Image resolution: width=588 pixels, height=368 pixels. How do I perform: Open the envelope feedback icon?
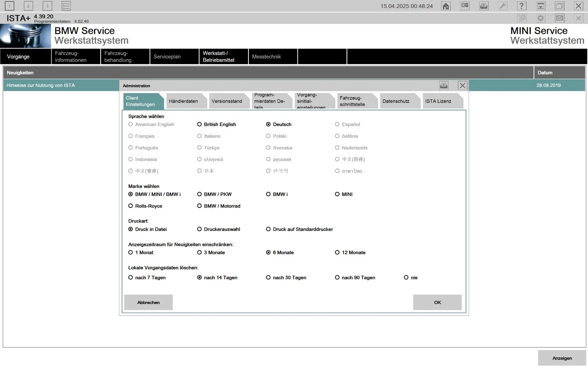click(x=559, y=18)
